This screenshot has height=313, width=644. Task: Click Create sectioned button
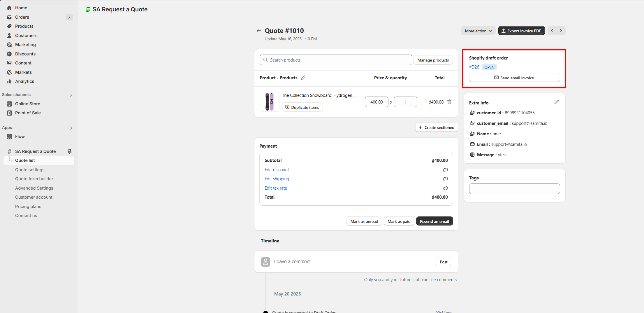tap(437, 127)
